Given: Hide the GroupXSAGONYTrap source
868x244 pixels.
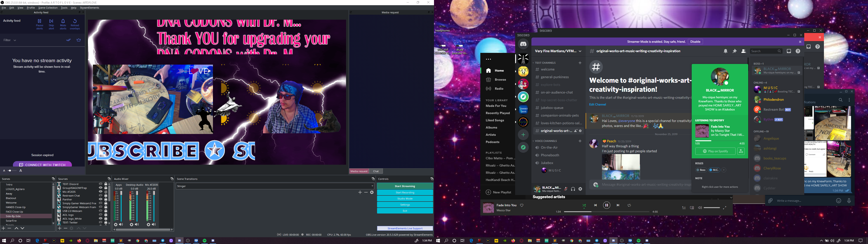Looking at the screenshot, I should 100,188.
